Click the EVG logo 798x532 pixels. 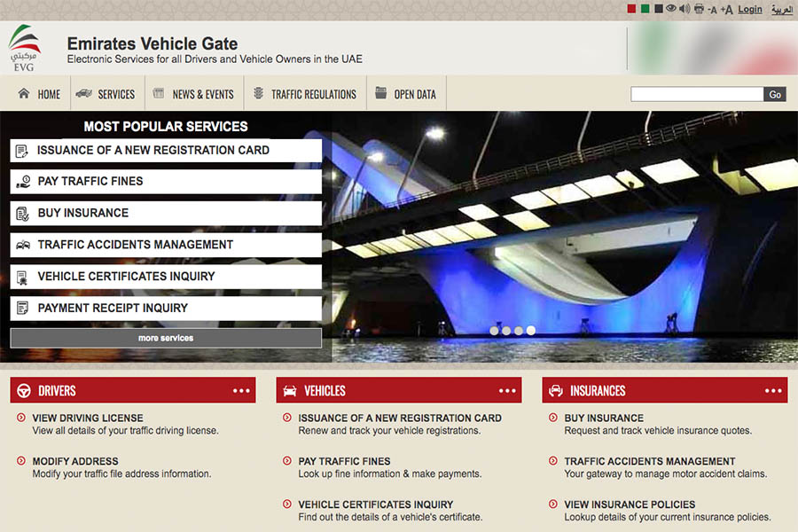24,48
